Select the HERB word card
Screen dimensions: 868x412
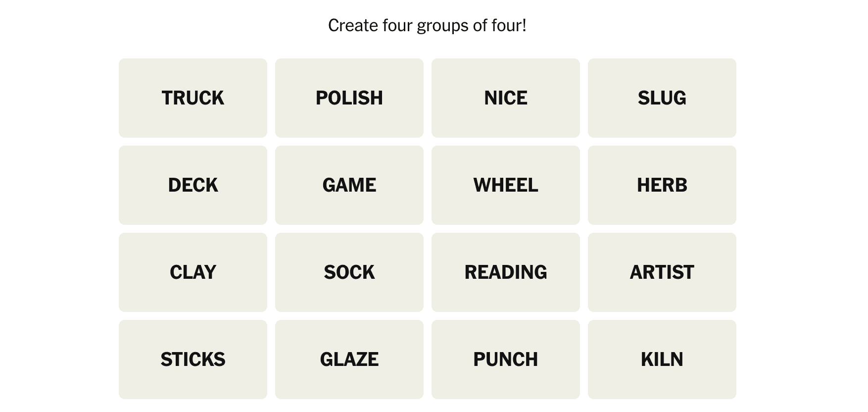tap(662, 185)
